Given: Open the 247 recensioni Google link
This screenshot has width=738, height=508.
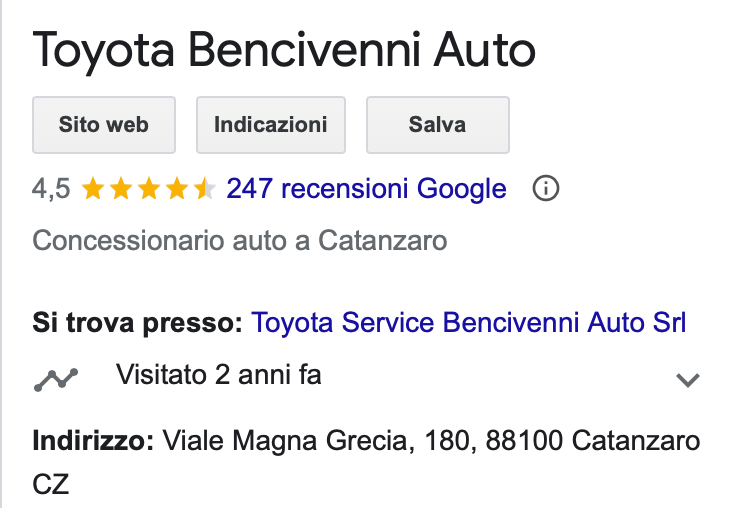Looking at the screenshot, I should [x=366, y=188].
